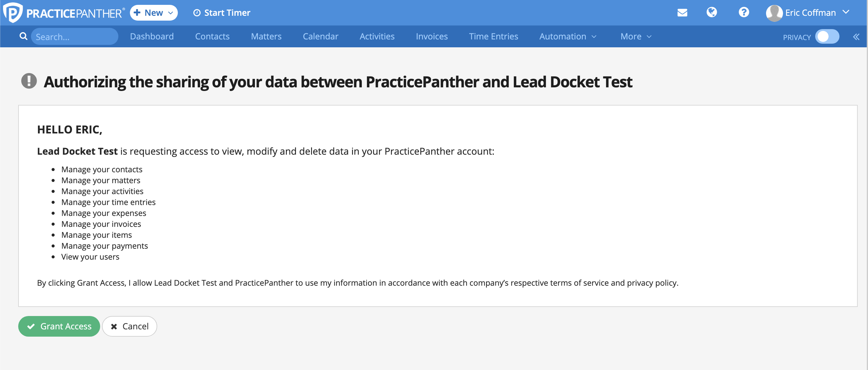Expand the New dropdown button
Image resolution: width=868 pixels, height=370 pixels.
tap(154, 13)
